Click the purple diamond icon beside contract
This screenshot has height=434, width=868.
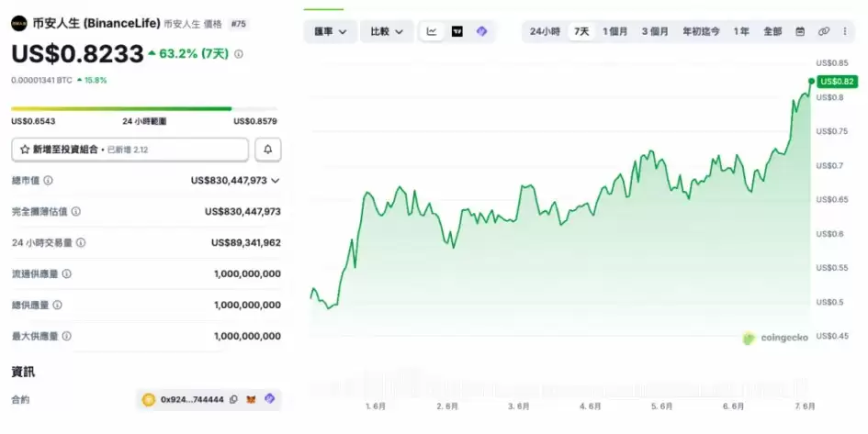pyautogui.click(x=270, y=398)
